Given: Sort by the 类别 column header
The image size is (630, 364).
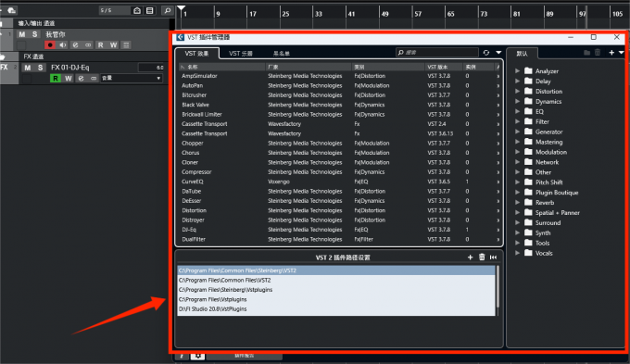Looking at the screenshot, I should pyautogui.click(x=388, y=67).
